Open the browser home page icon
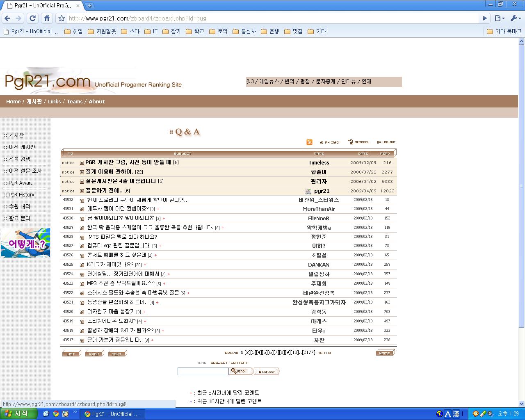 coord(47,18)
